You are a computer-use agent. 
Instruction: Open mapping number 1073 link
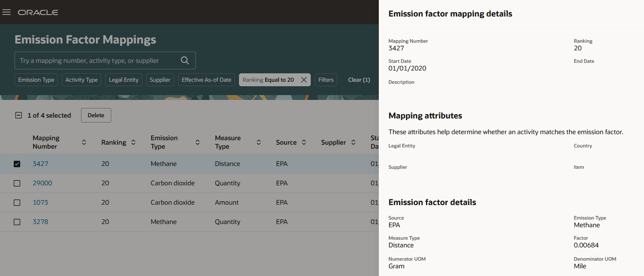click(x=40, y=202)
